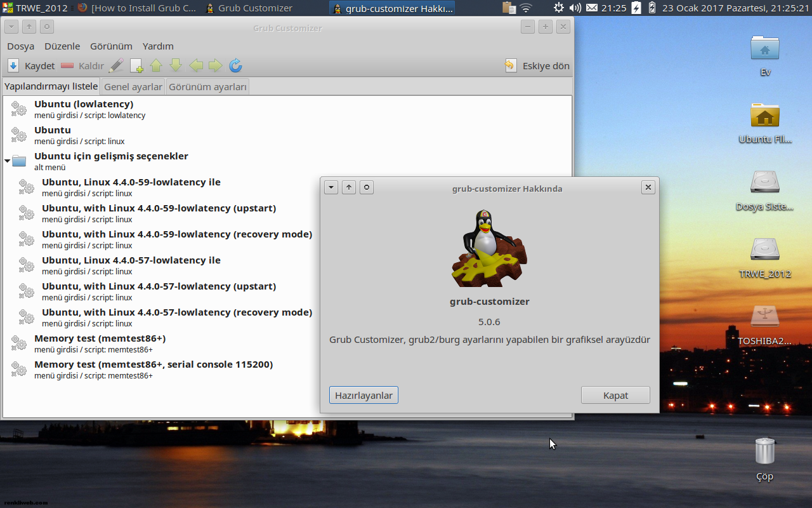812x508 pixels.
Task: Switch to How to Install Grub C... taskbar window
Action: coord(137,8)
